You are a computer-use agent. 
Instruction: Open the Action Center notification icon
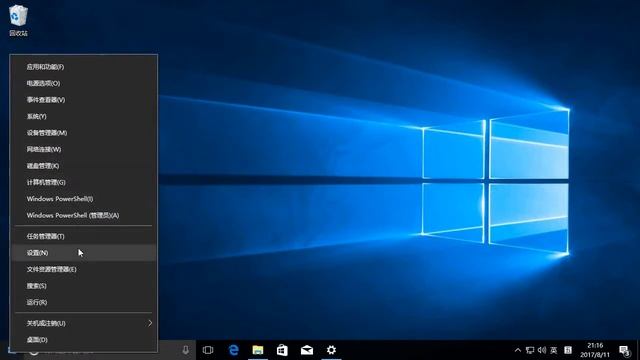(624, 350)
